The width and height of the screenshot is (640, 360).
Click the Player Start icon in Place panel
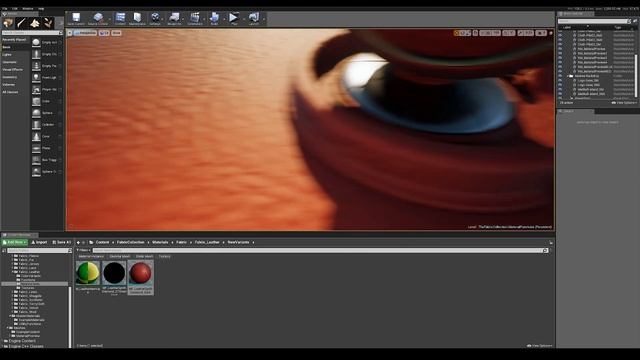tap(36, 89)
